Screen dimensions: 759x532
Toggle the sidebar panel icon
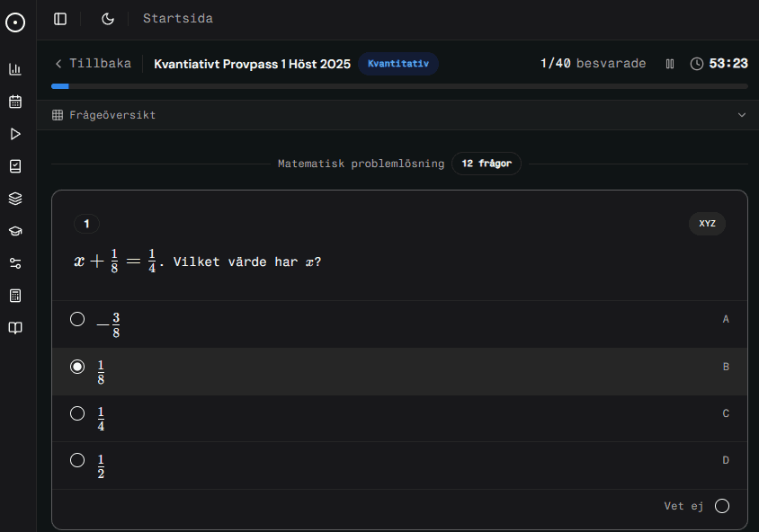(60, 19)
